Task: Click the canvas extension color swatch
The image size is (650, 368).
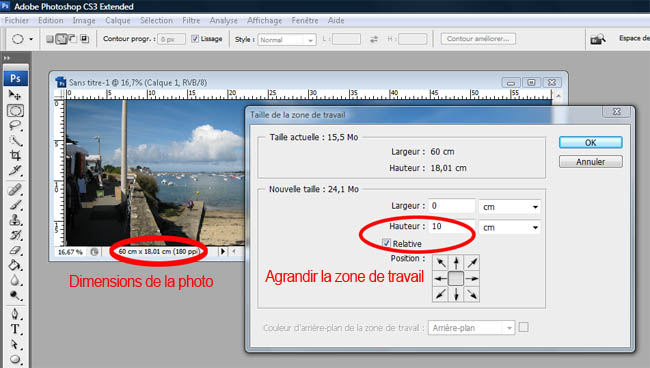Action: [x=524, y=327]
